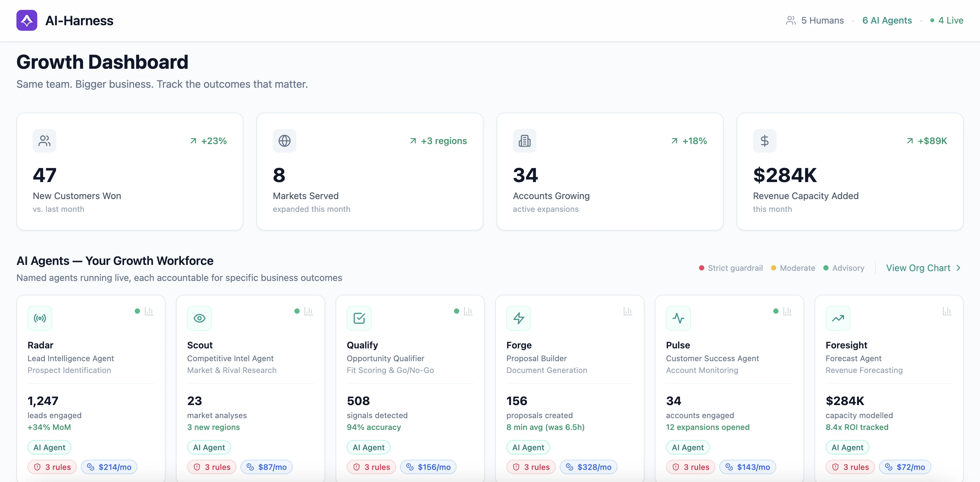The width and height of the screenshot is (980, 482).
Task: Click the dollar icon on Revenue Capacity card
Action: click(765, 140)
